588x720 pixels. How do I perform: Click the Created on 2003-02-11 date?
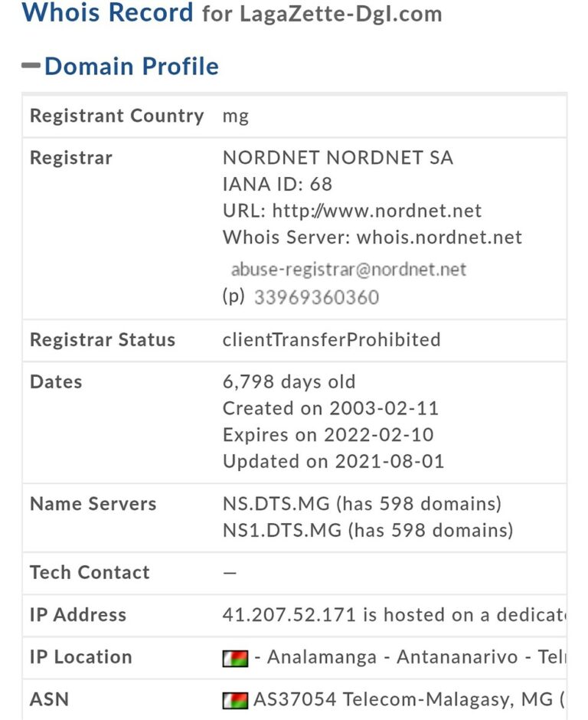(331, 408)
